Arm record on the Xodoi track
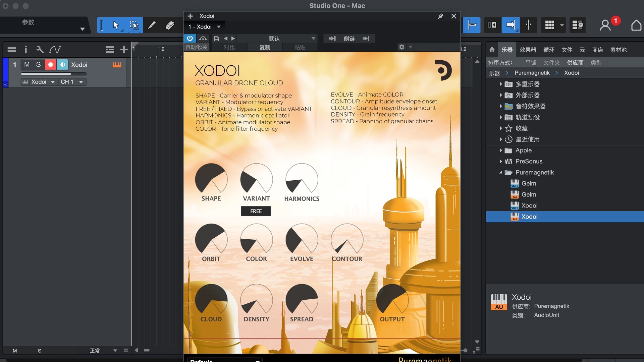Image resolution: width=644 pixels, height=362 pixels. point(50,65)
